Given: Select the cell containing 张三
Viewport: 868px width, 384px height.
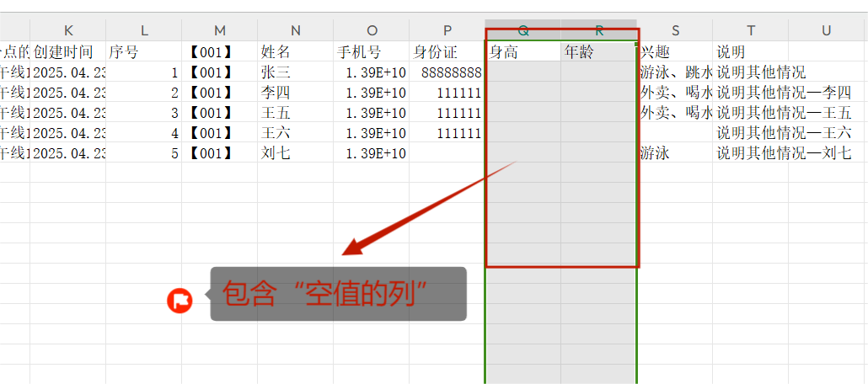Looking at the screenshot, I should 295,72.
